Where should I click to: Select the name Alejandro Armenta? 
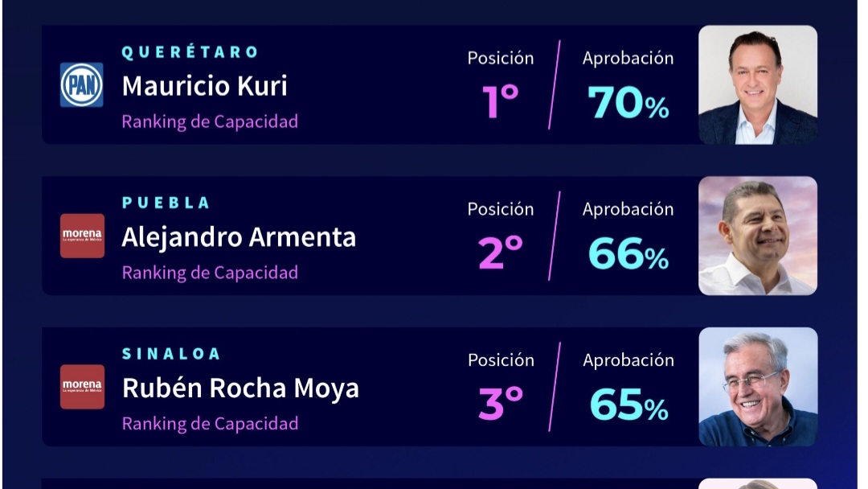[239, 238]
